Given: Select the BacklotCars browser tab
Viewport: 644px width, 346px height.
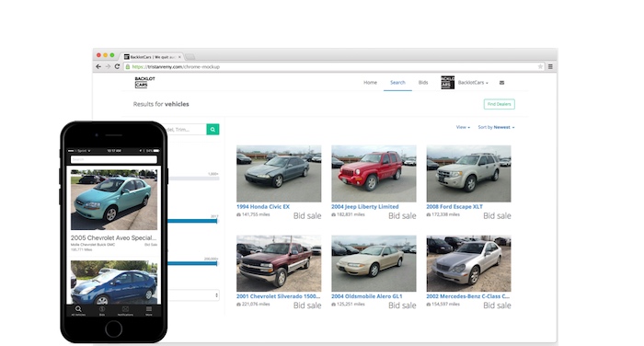Looking at the screenshot, I should tap(152, 57).
